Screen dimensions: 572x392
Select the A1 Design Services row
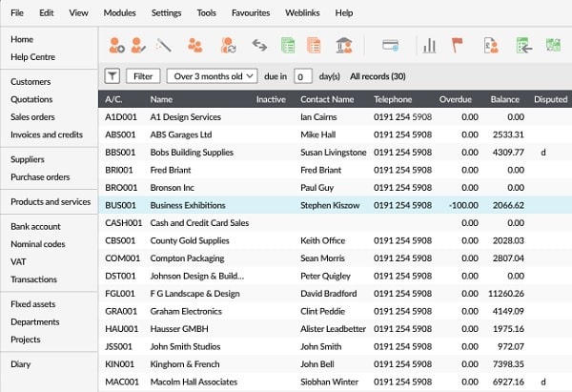coord(335,116)
